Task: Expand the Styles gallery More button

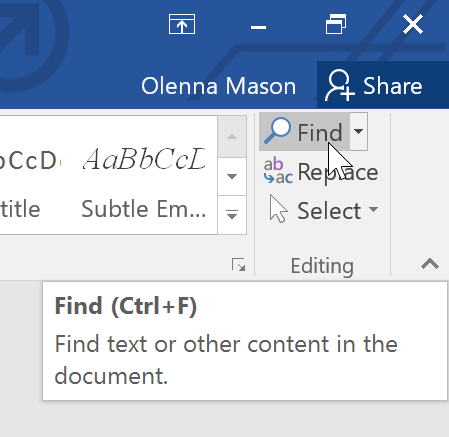Action: click(x=232, y=214)
